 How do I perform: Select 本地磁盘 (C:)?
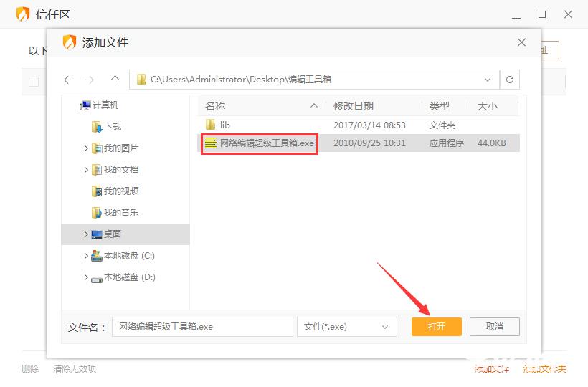[x=123, y=256]
